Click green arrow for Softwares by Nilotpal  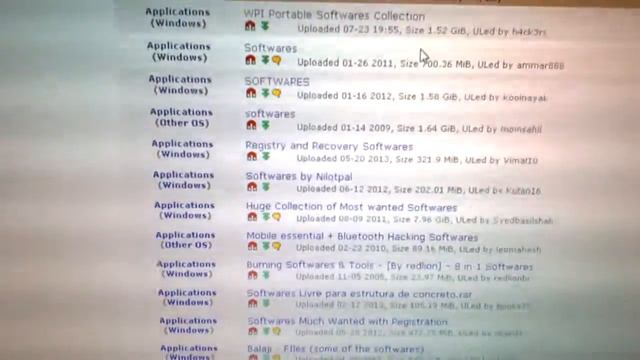point(266,187)
